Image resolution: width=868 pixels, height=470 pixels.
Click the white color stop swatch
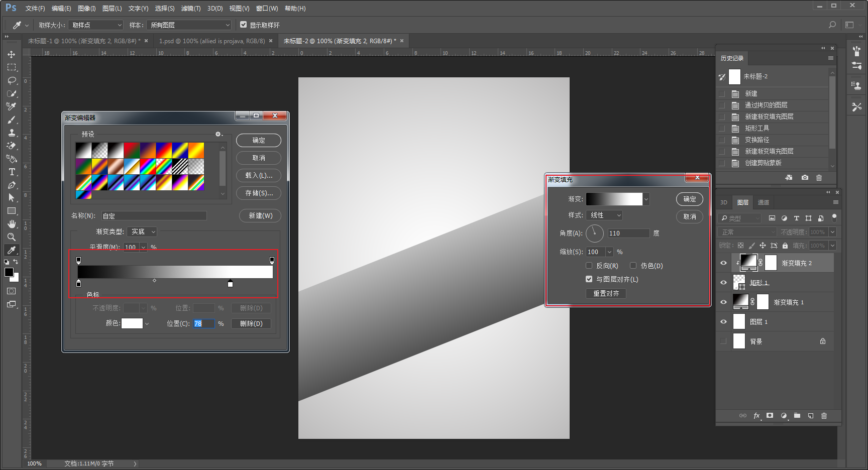coord(132,323)
